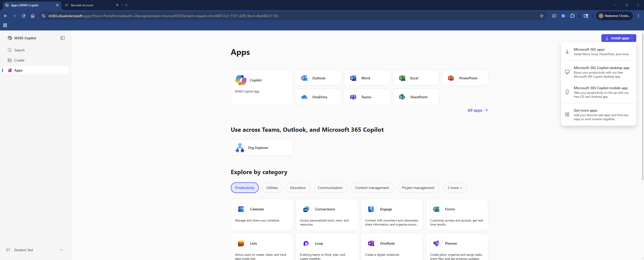Expand the Install apps dropdown button

coord(619,38)
